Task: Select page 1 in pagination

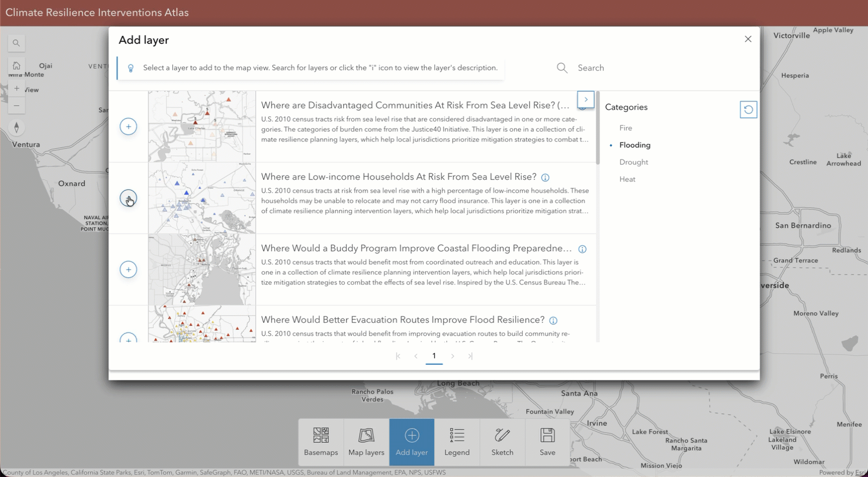Action: (434, 356)
